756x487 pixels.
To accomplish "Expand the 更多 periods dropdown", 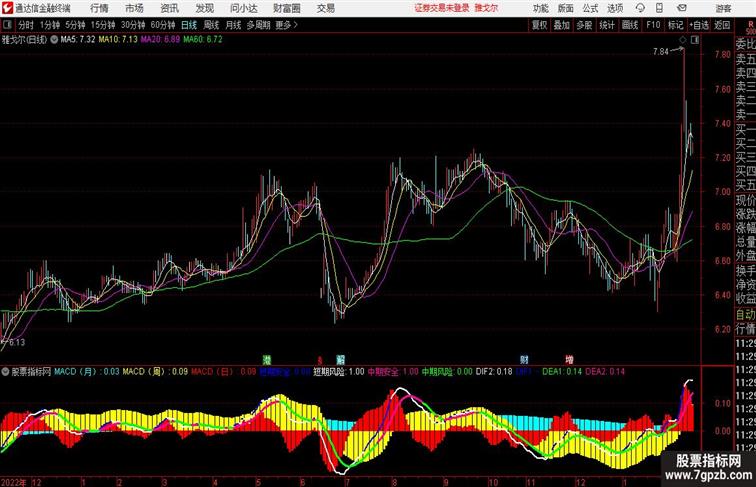I will (x=286, y=25).
